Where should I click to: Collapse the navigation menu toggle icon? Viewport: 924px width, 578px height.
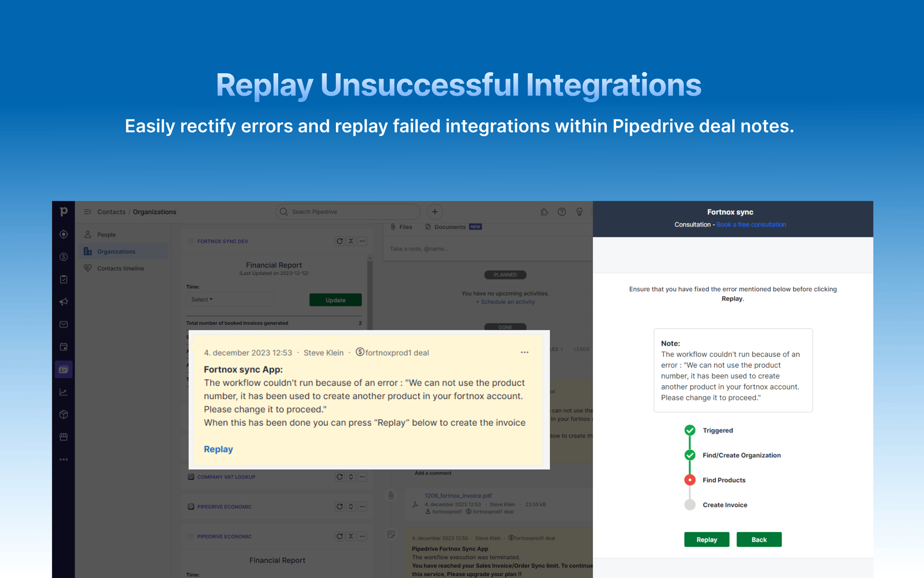click(88, 212)
